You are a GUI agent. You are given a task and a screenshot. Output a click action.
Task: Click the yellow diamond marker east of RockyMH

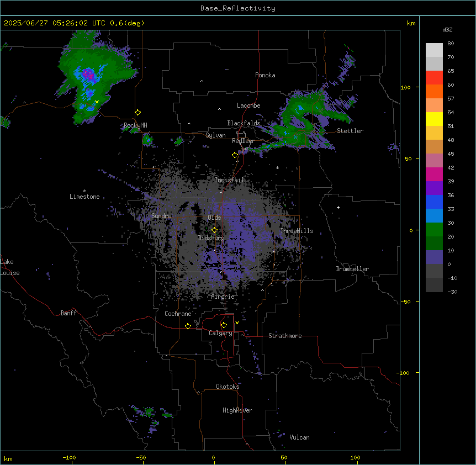coord(138,113)
